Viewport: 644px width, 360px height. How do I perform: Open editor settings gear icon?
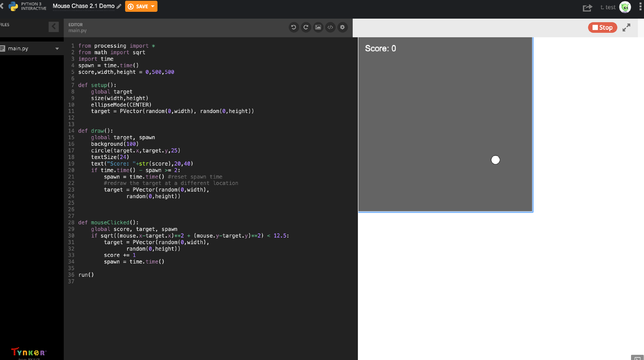click(x=343, y=27)
